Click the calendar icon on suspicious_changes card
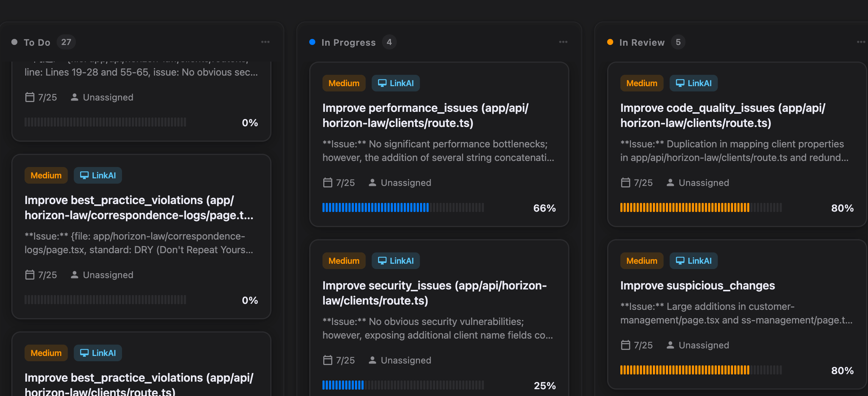Screen dimensions: 868x396 point(625,345)
